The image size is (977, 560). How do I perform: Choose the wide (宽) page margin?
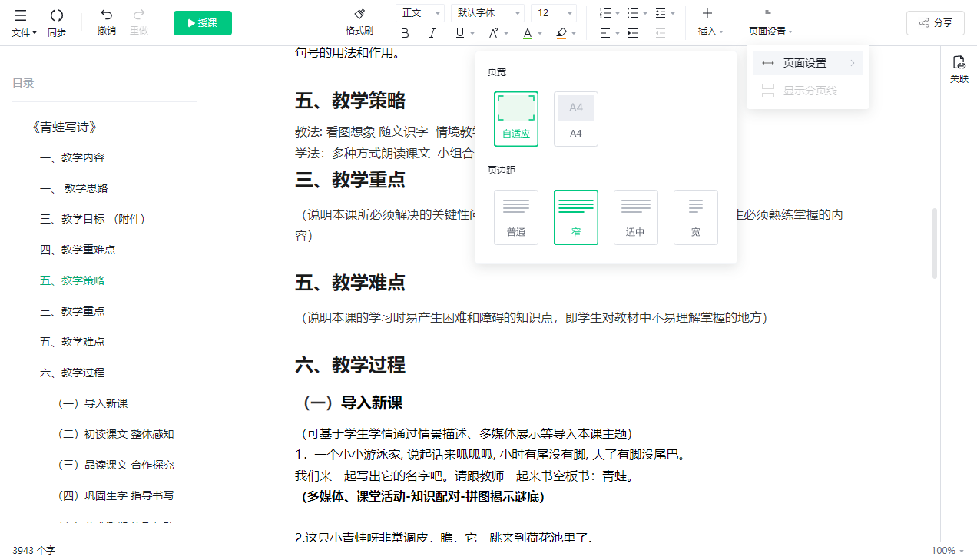tap(695, 217)
